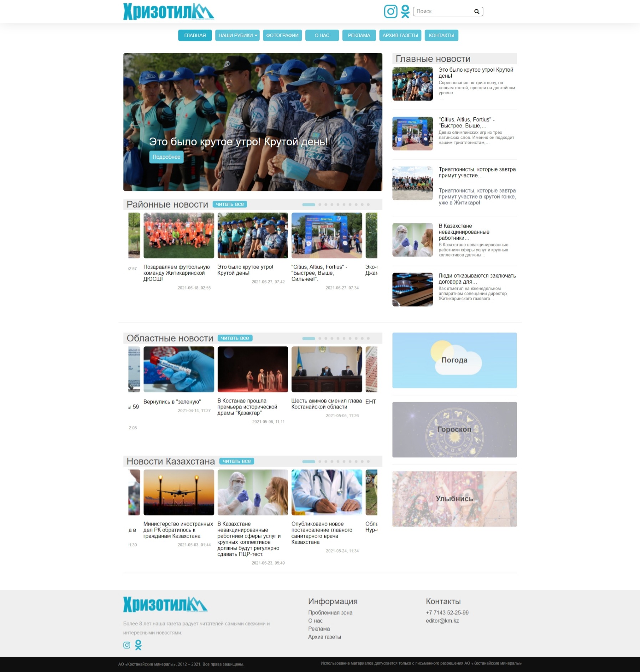The height and width of the screenshot is (672, 640).
Task: Open the Погода weather banner
Action: [x=454, y=360]
